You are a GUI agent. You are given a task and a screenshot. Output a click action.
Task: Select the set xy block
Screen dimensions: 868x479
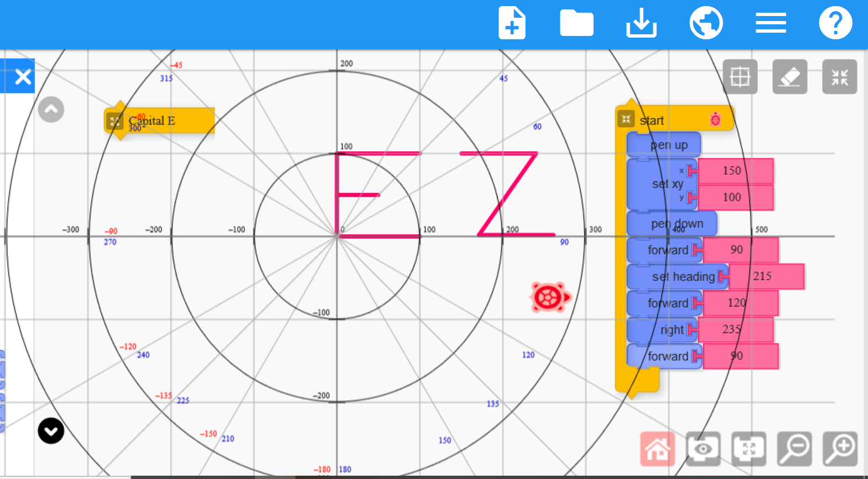(662, 184)
